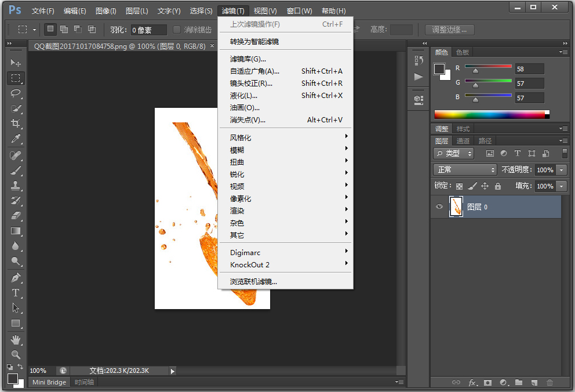This screenshot has height=392, width=575.
Task: Open the 类型 layer filter dropdown
Action: click(x=454, y=154)
